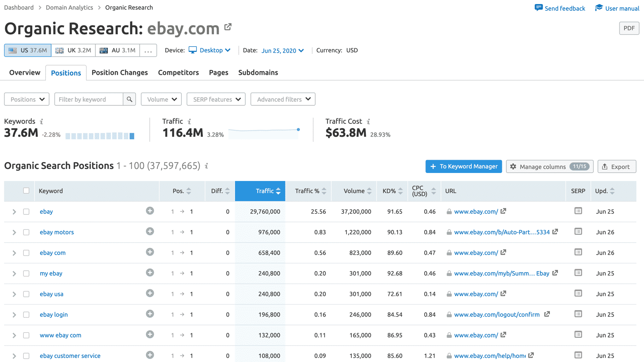Focus the Filter by keyword input field

89,99
